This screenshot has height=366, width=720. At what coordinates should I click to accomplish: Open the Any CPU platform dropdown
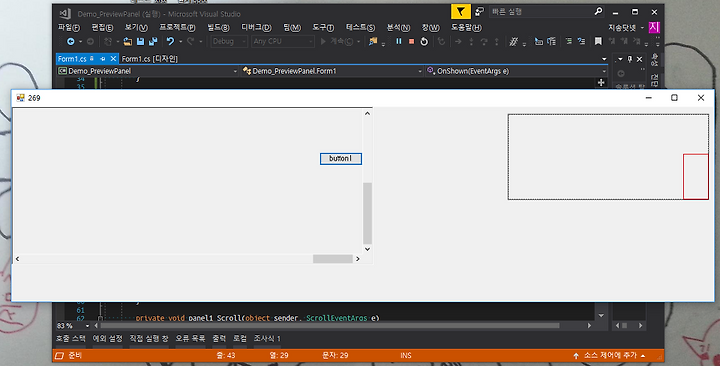point(283,41)
